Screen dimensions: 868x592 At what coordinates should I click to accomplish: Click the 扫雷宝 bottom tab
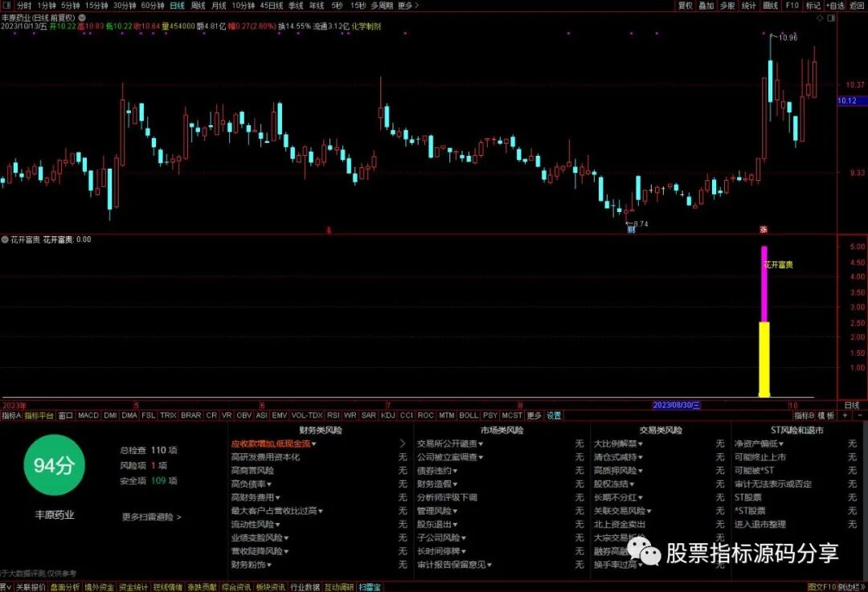click(x=369, y=587)
